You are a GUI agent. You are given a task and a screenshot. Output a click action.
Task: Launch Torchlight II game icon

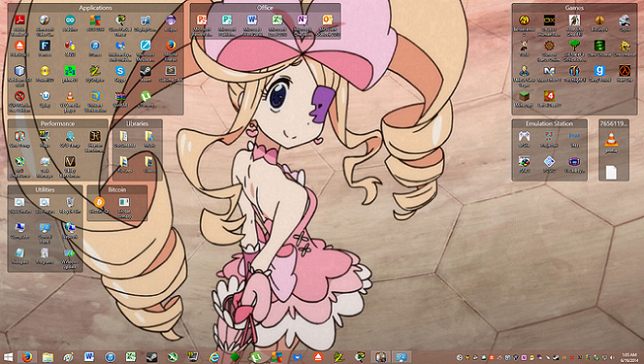click(574, 71)
